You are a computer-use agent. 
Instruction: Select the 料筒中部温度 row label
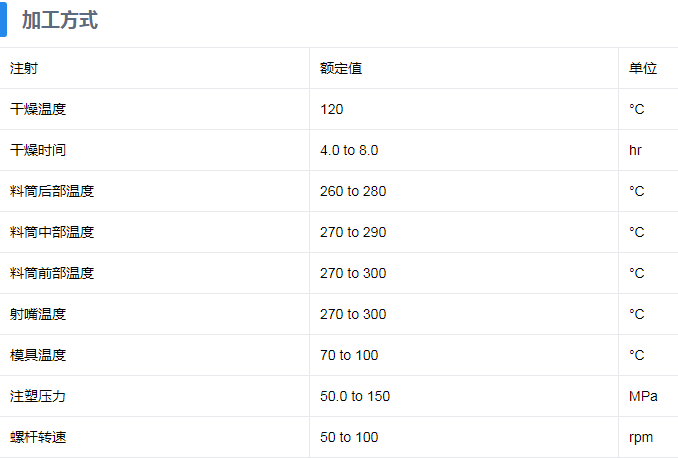click(52, 232)
